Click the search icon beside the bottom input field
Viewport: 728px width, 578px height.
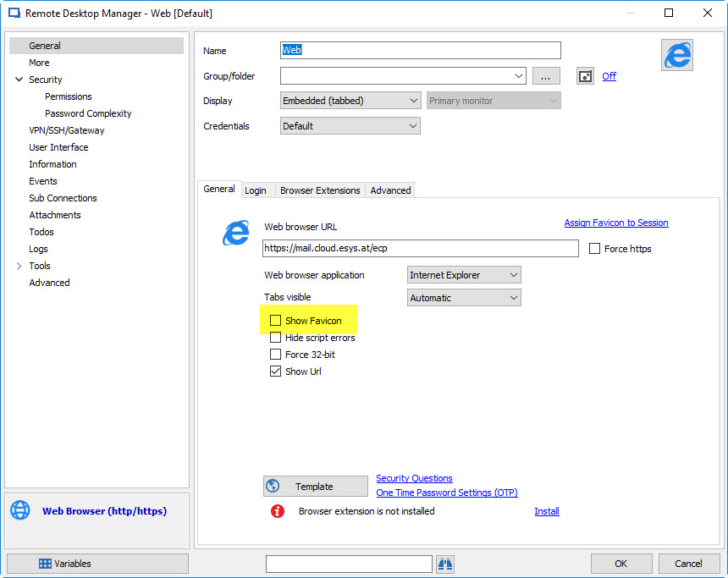point(444,564)
